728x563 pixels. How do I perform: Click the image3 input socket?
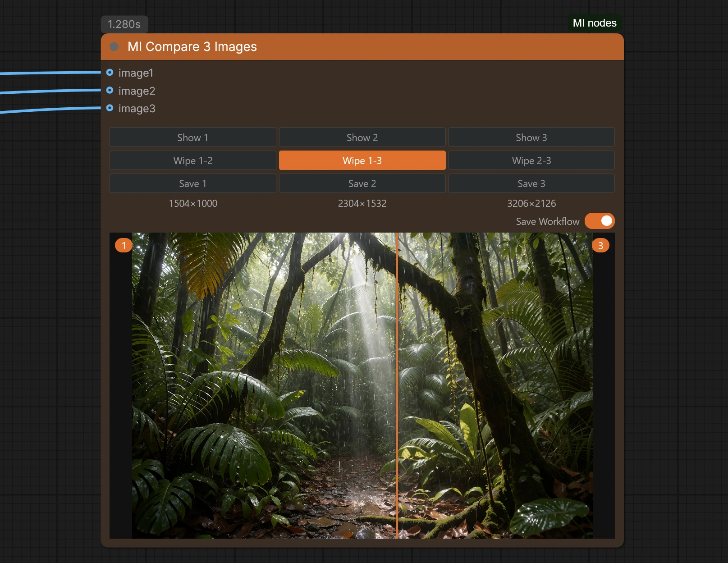point(110,108)
